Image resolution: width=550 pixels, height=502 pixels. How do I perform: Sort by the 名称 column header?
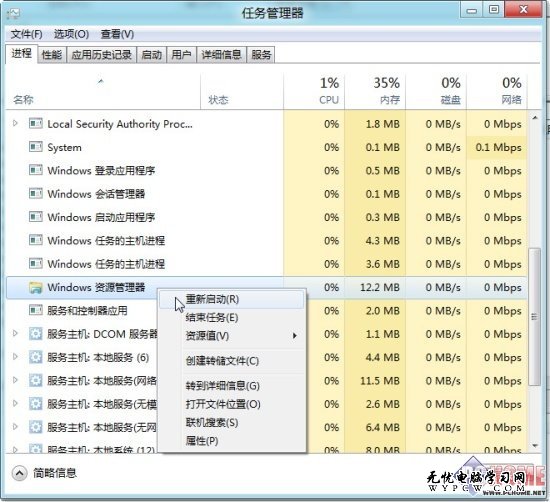(103, 92)
